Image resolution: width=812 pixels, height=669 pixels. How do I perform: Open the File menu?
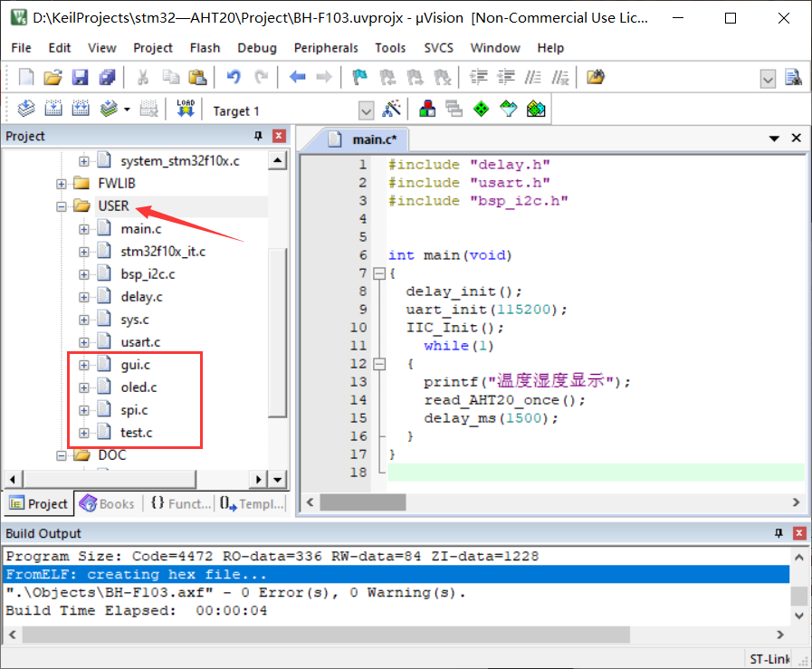pos(21,48)
